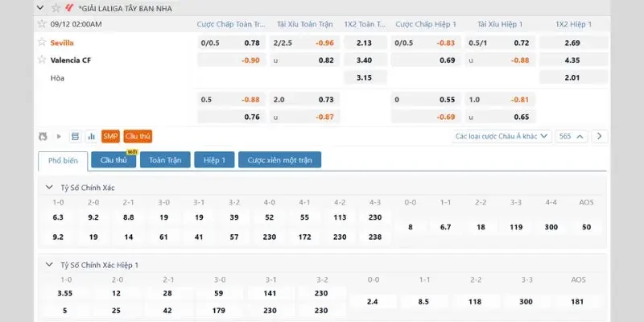Select Sevilla handicap 0/0.5 odds 0.78

point(232,43)
